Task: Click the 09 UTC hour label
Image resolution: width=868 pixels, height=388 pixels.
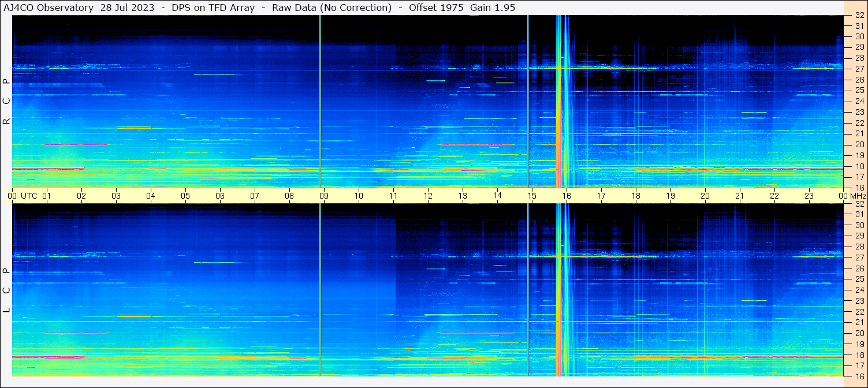Action: 324,196
